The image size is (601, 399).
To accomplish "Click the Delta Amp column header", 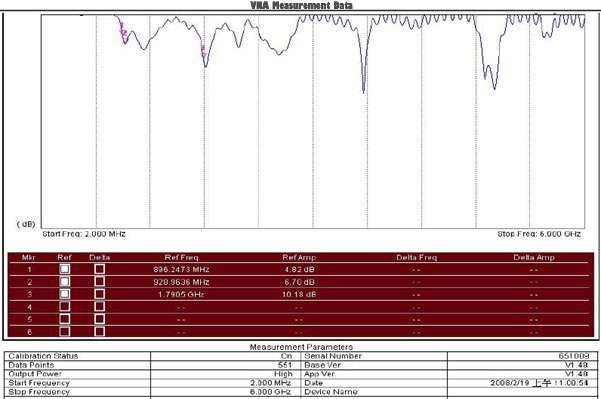I will pos(534,257).
